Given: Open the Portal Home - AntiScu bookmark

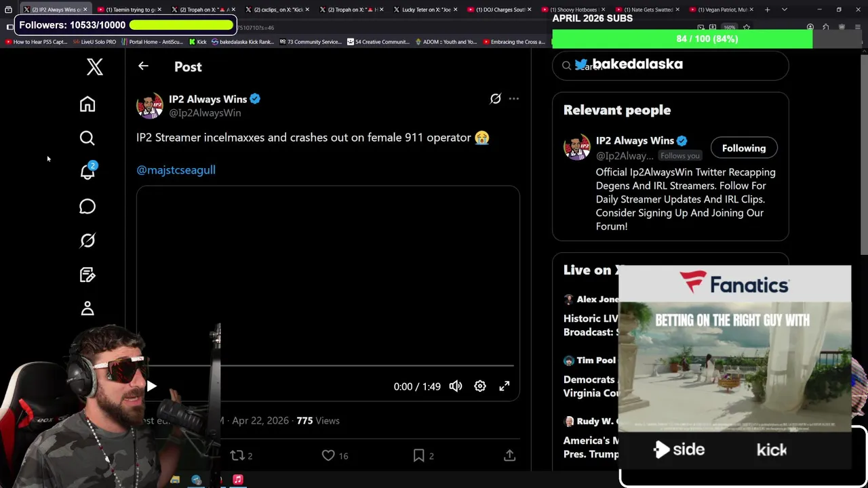Looking at the screenshot, I should coord(152,42).
